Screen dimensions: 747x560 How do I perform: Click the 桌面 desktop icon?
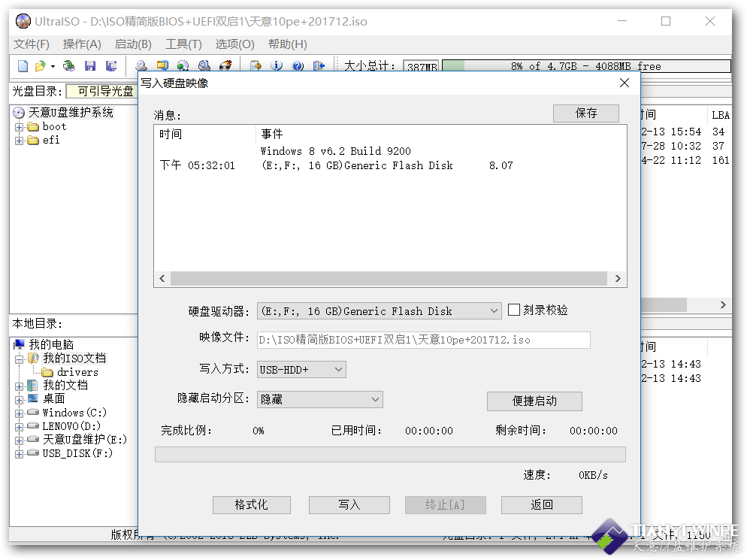33,398
